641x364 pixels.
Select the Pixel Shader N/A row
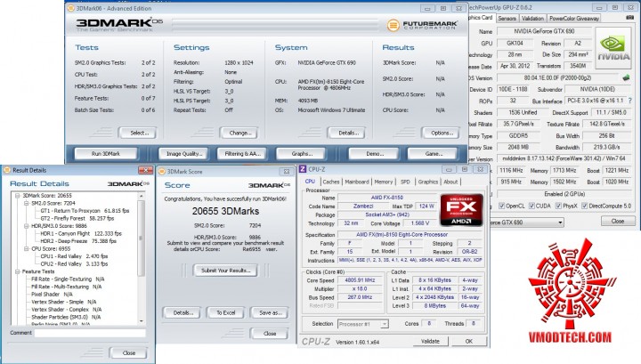(x=52, y=295)
